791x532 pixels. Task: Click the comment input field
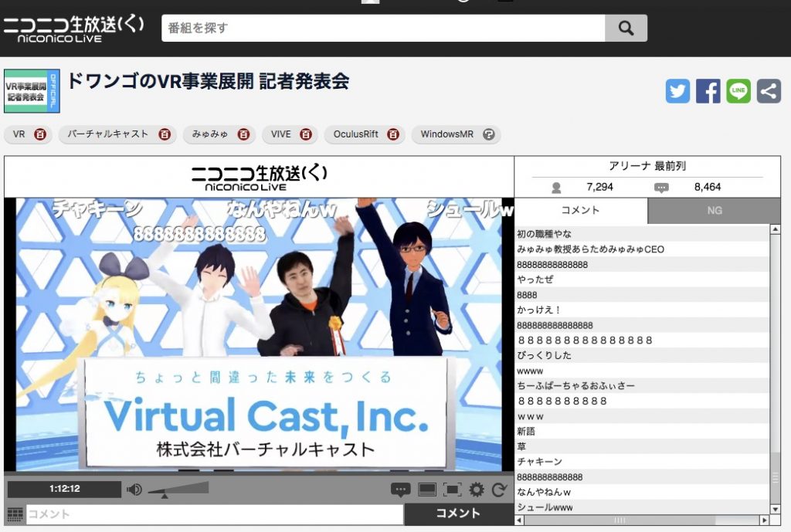pos(215,514)
